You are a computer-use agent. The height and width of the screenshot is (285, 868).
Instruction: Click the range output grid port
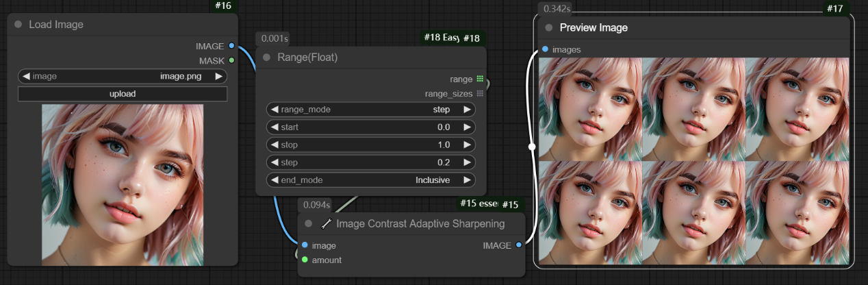(480, 79)
